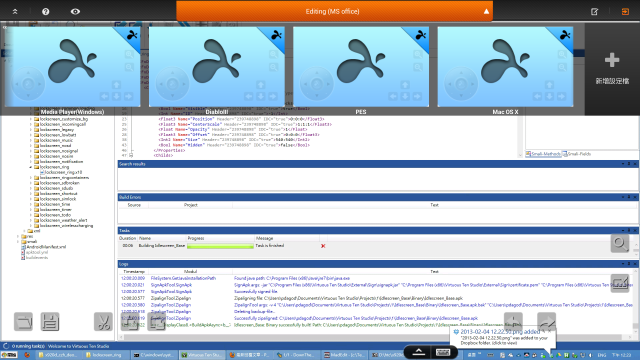Switch to the Smali-Fields tab
Viewport: 640px width, 360px height.
point(577,154)
